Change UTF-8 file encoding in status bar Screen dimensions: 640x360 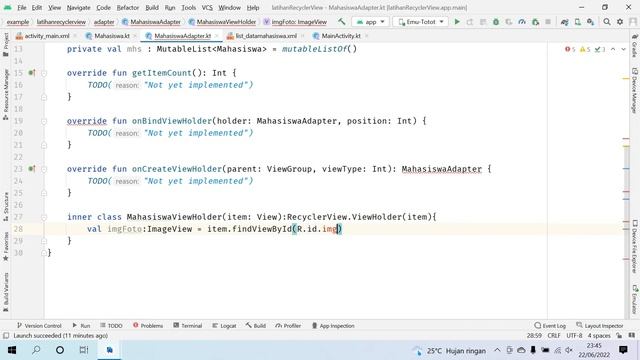pyautogui.click(x=574, y=336)
